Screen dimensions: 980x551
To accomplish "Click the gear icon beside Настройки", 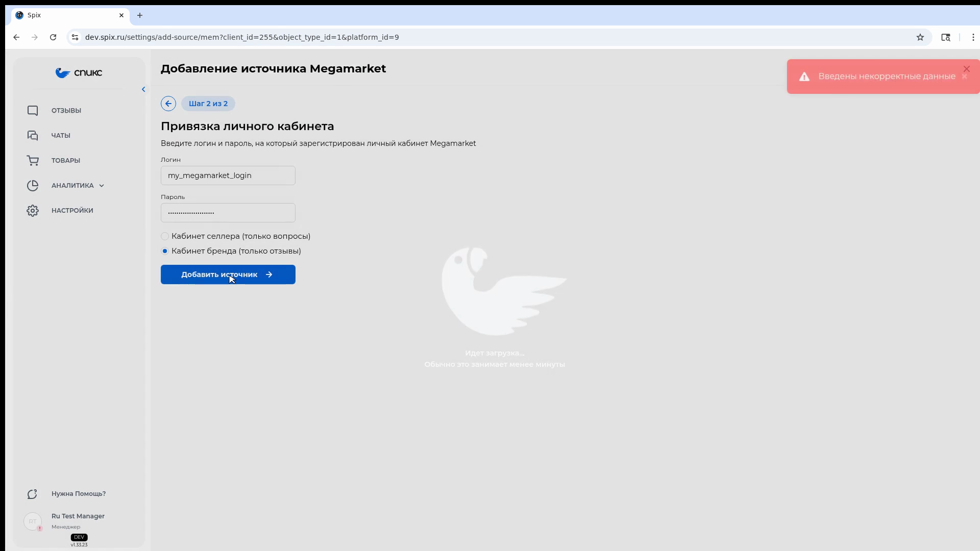I will [33, 211].
